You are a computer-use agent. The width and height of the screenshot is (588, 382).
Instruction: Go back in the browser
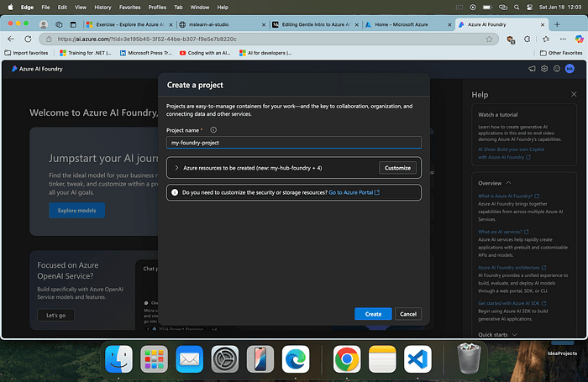[x=11, y=39]
